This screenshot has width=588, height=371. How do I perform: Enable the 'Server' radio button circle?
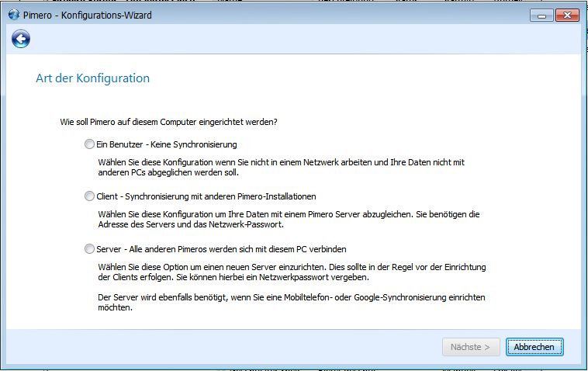[89, 249]
